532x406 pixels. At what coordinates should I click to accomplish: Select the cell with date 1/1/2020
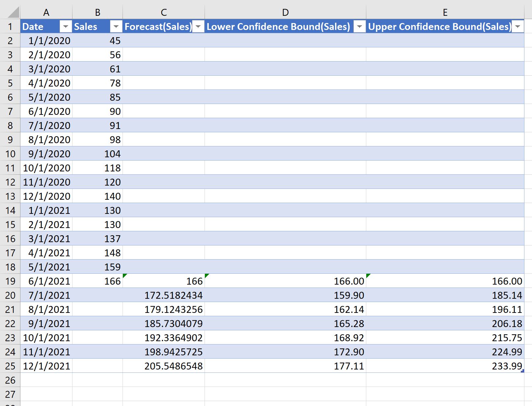(46, 41)
